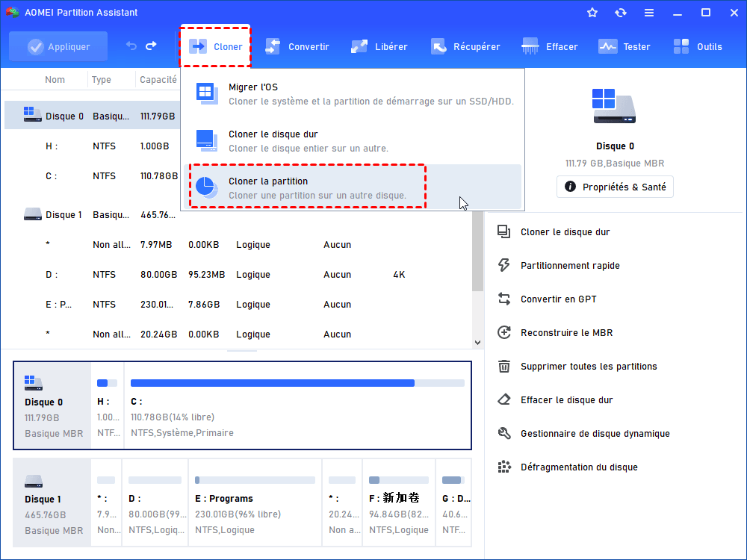This screenshot has width=747, height=560.
Task: Click Reconstruire le MBR option
Action: coord(566,332)
